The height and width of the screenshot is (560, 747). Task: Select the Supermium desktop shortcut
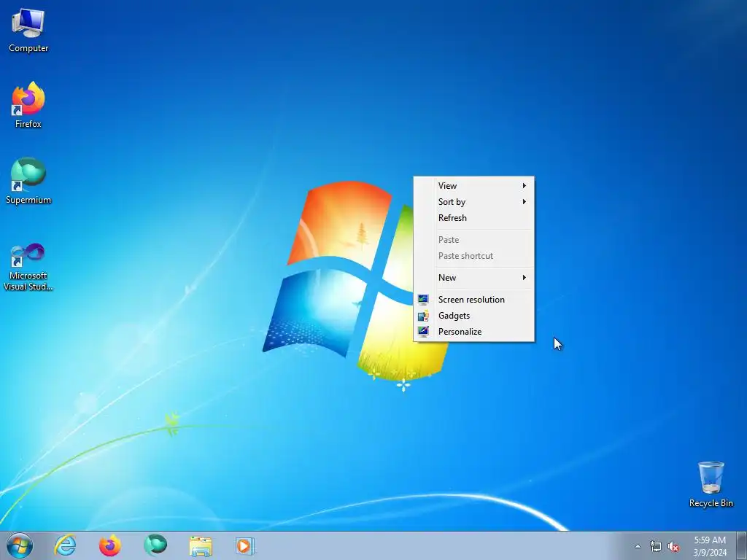point(28,181)
